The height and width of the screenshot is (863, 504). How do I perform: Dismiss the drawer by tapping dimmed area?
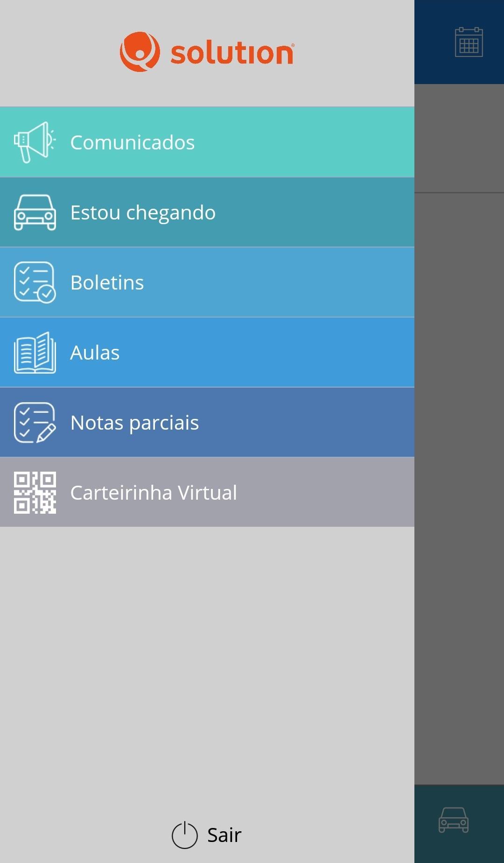click(459, 467)
